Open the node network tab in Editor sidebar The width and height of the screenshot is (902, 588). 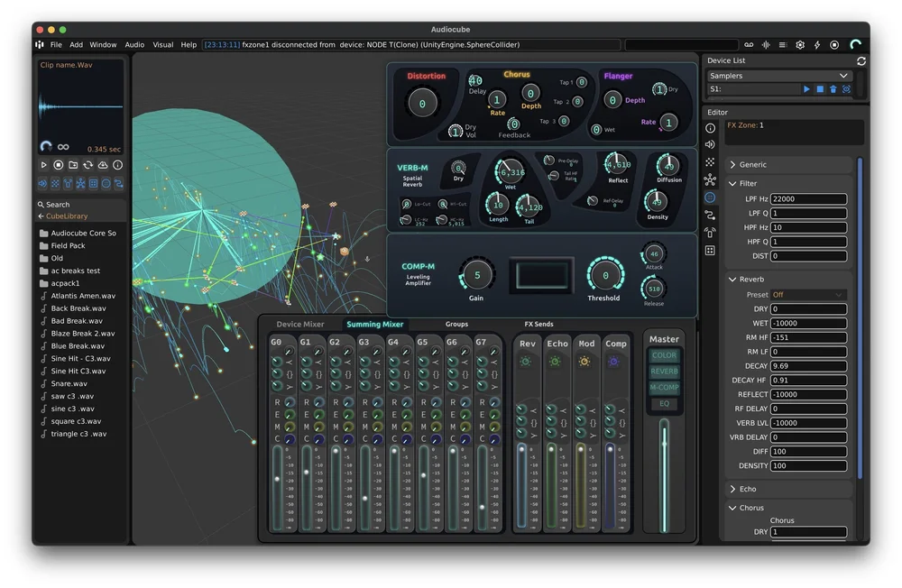711,180
